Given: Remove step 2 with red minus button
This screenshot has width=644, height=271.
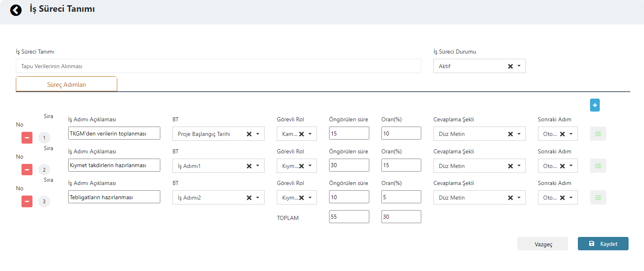Looking at the screenshot, I should (x=27, y=170).
